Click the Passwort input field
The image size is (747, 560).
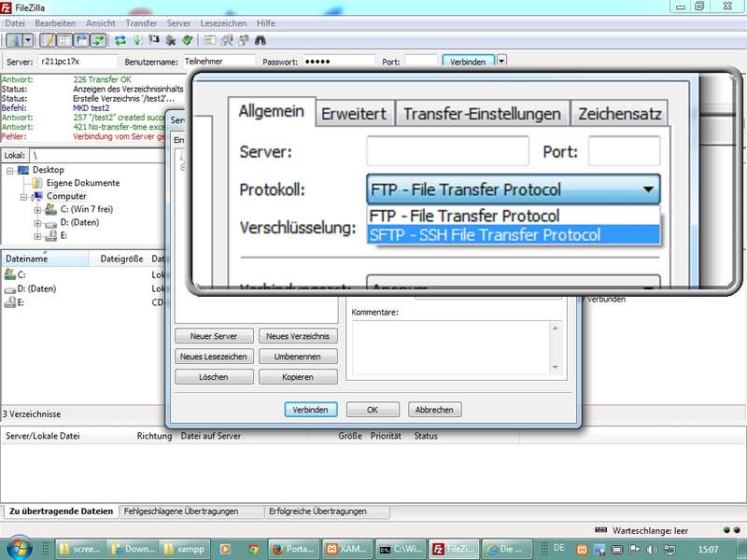(x=339, y=62)
